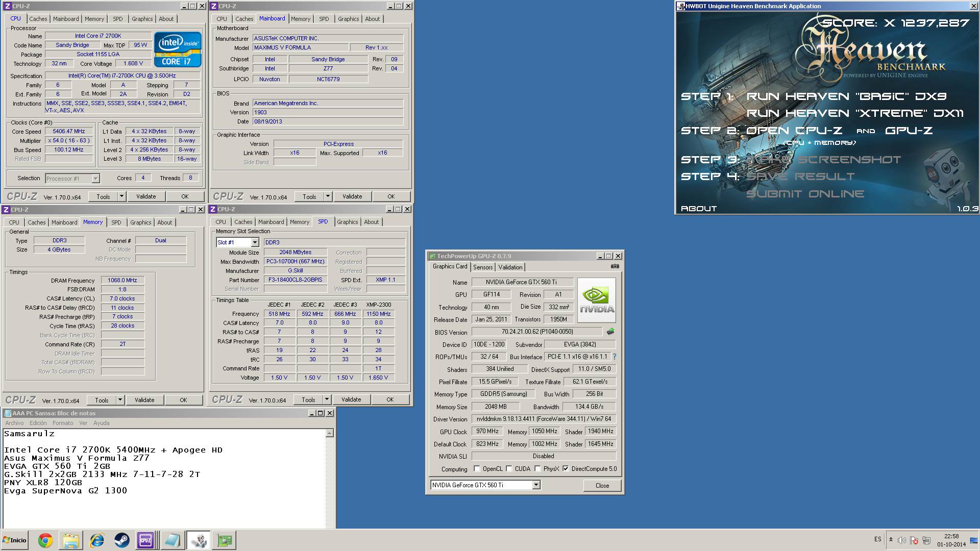Image resolution: width=980 pixels, height=551 pixels.
Task: Click ABOUT in Heaven Benchmark window
Action: (x=699, y=209)
